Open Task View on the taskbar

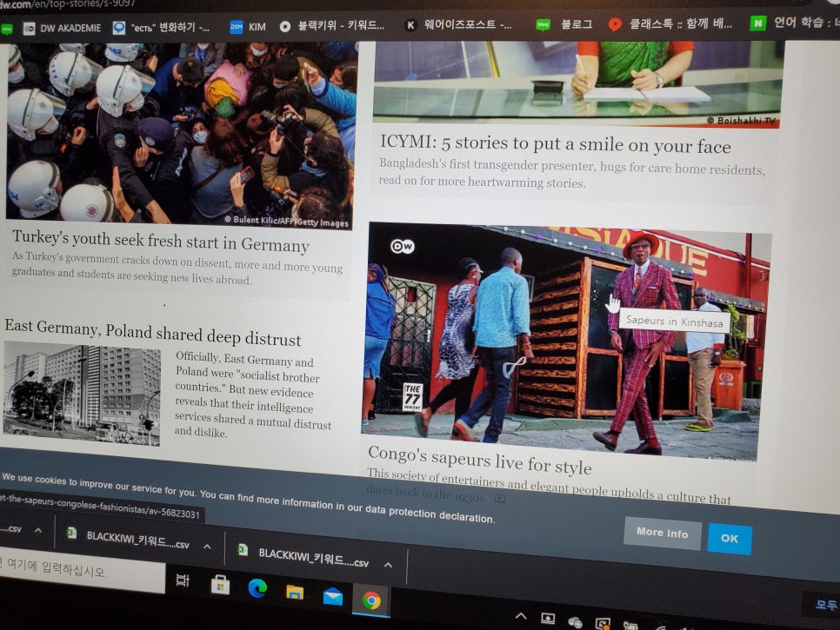click(x=183, y=580)
